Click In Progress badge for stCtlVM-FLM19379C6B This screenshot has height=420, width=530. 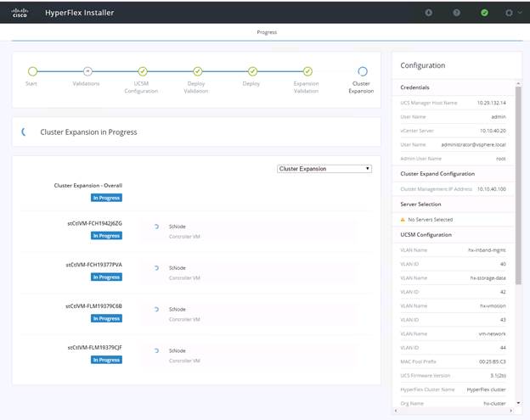[106, 318]
